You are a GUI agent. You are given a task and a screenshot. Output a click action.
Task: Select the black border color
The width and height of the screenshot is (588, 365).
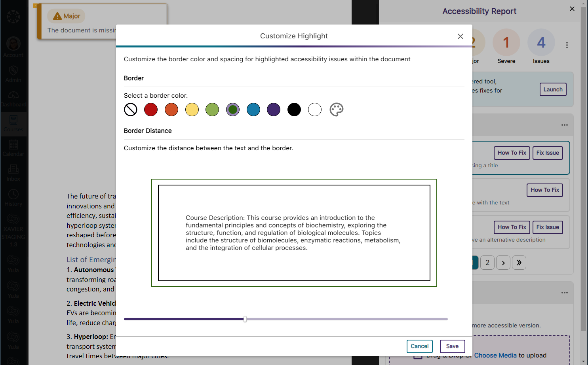[294, 110]
